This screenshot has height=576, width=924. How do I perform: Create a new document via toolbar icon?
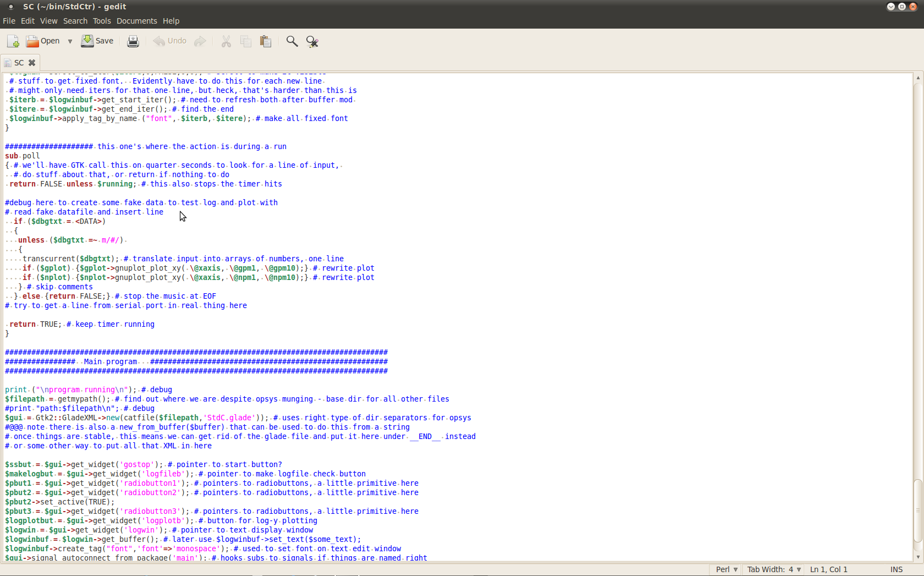click(x=13, y=41)
